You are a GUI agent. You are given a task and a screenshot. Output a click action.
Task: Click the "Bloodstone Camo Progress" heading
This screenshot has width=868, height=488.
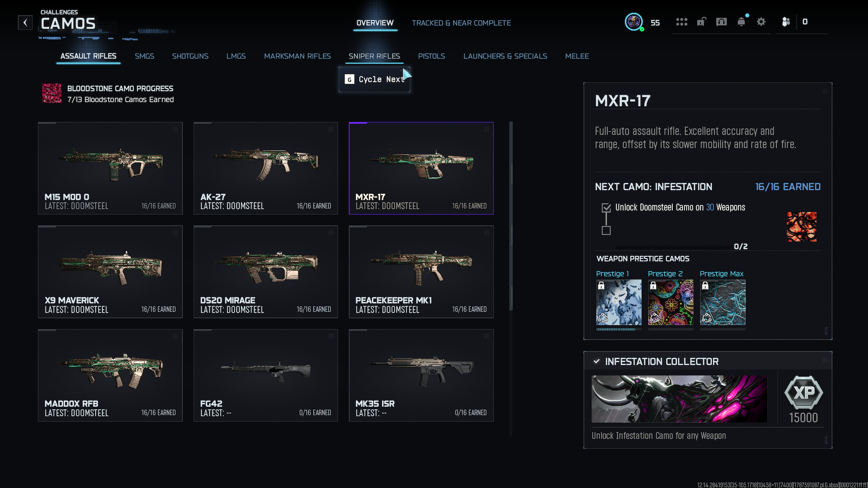tap(120, 89)
